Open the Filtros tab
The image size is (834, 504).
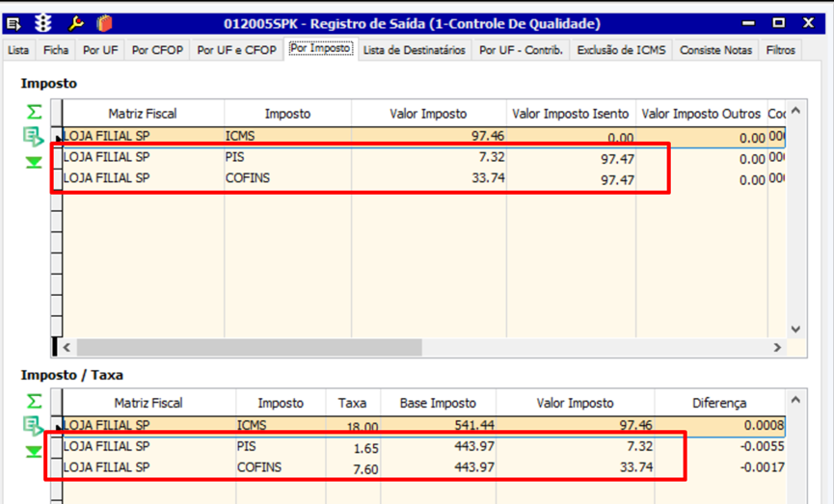(780, 50)
